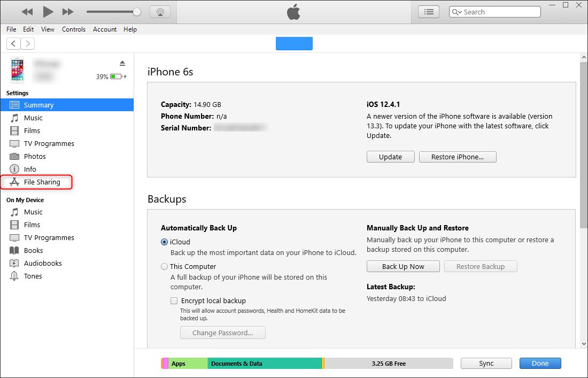The height and width of the screenshot is (378, 588).
Task: Click the File Sharing app icon
Action: tap(14, 182)
